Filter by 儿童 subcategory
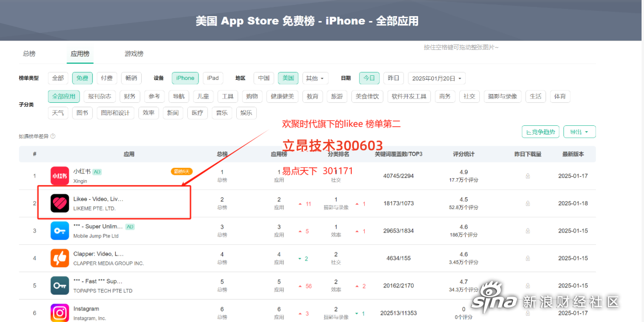Screen dimensions: 644x322 click(203, 96)
